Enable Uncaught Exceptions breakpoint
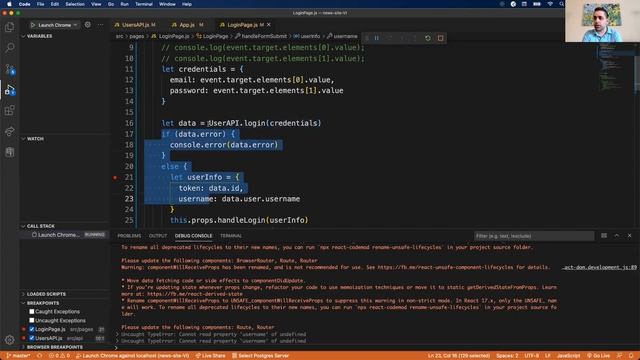640x360 pixels. 32,320
